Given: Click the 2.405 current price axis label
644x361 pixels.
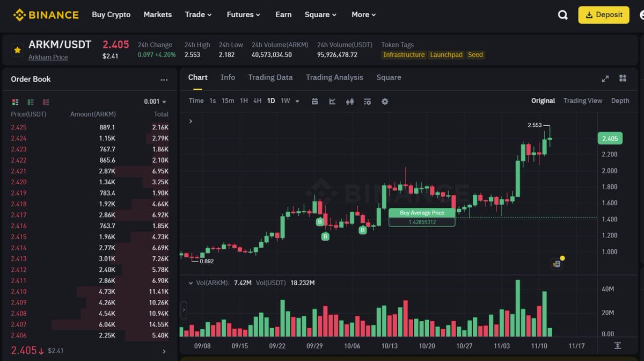Looking at the screenshot, I should 610,139.
